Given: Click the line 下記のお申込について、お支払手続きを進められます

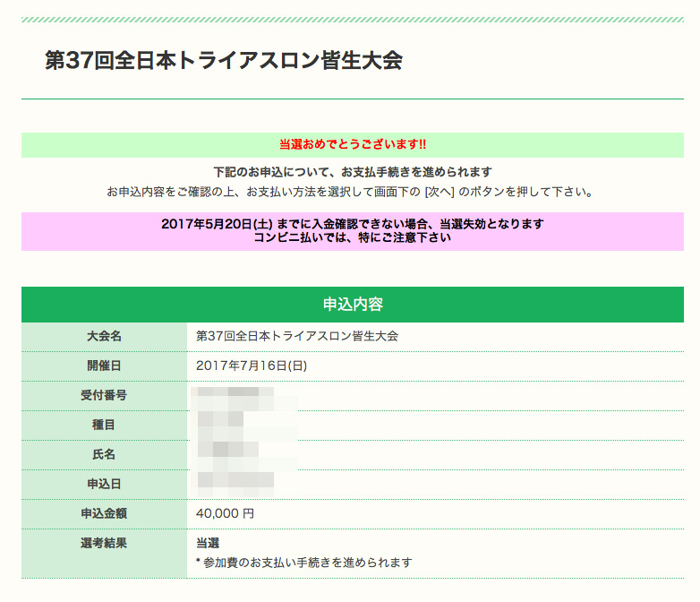Looking at the screenshot, I should [353, 172].
